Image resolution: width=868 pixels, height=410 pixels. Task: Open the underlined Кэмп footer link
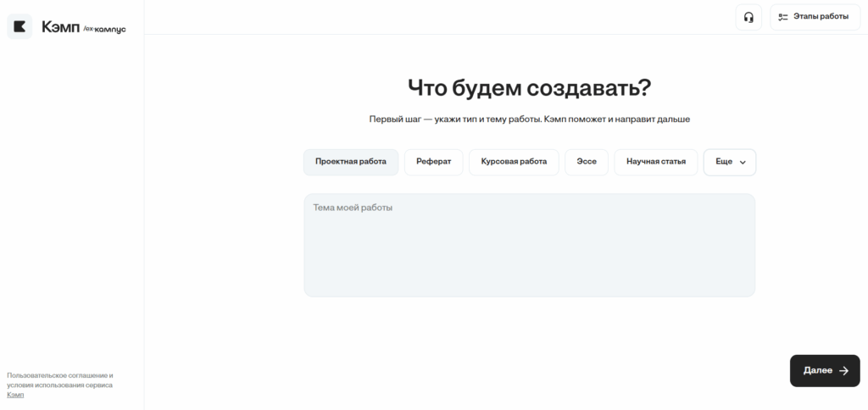pyautogui.click(x=15, y=395)
